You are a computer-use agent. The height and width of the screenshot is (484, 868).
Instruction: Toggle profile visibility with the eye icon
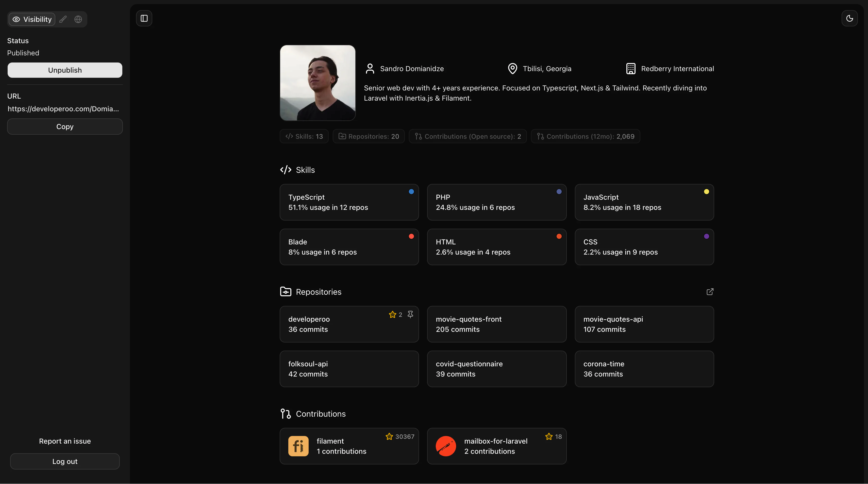click(16, 19)
